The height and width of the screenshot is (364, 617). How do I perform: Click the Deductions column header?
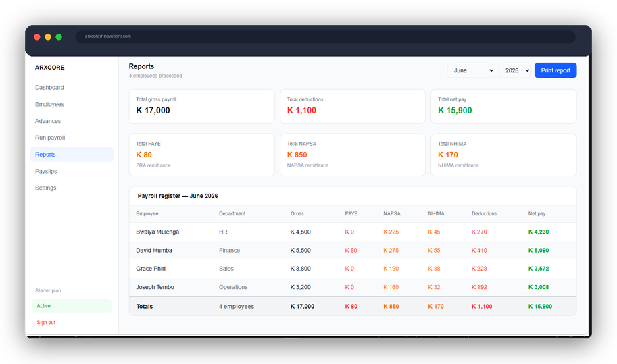(x=484, y=214)
